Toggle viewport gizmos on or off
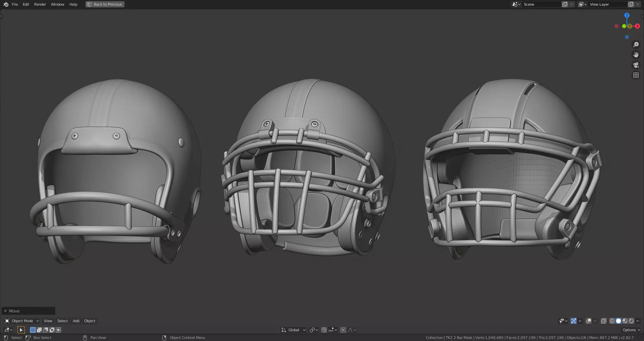 click(574, 321)
